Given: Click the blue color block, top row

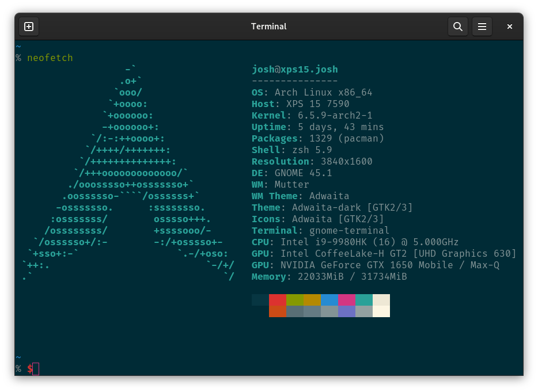Looking at the screenshot, I should tap(329, 300).
